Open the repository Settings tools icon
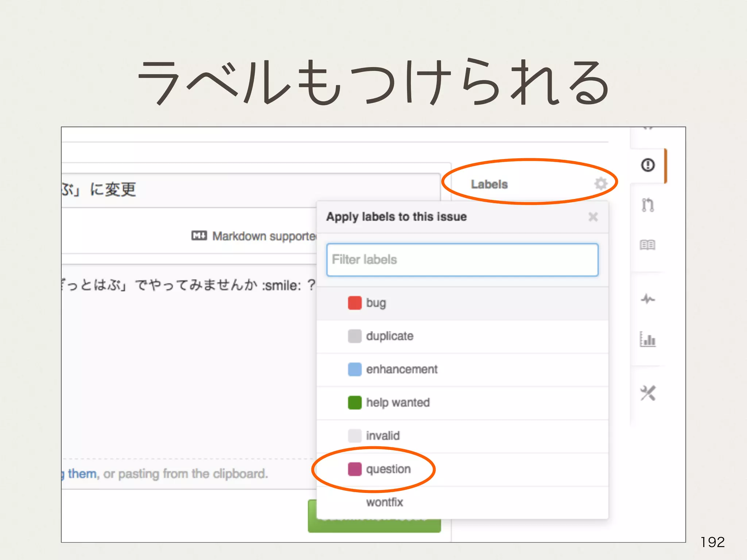The image size is (747, 560). [647, 393]
